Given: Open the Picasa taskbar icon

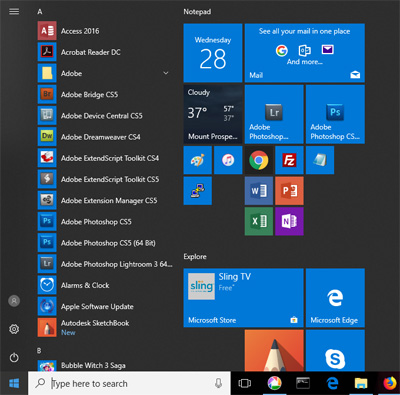Looking at the screenshot, I should pos(274,383).
